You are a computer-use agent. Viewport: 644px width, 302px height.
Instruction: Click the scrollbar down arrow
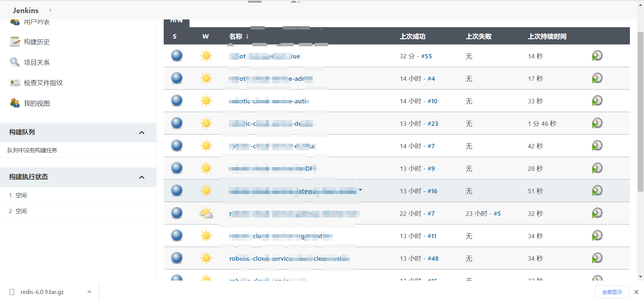(x=641, y=277)
